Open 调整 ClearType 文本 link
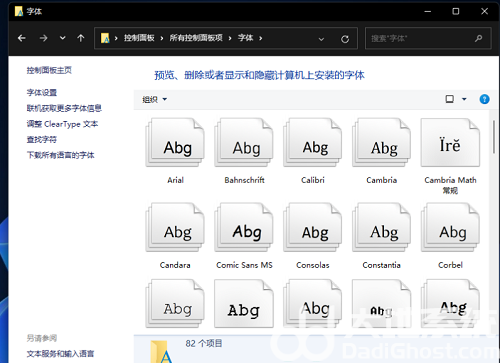The image size is (500, 363). [x=62, y=124]
